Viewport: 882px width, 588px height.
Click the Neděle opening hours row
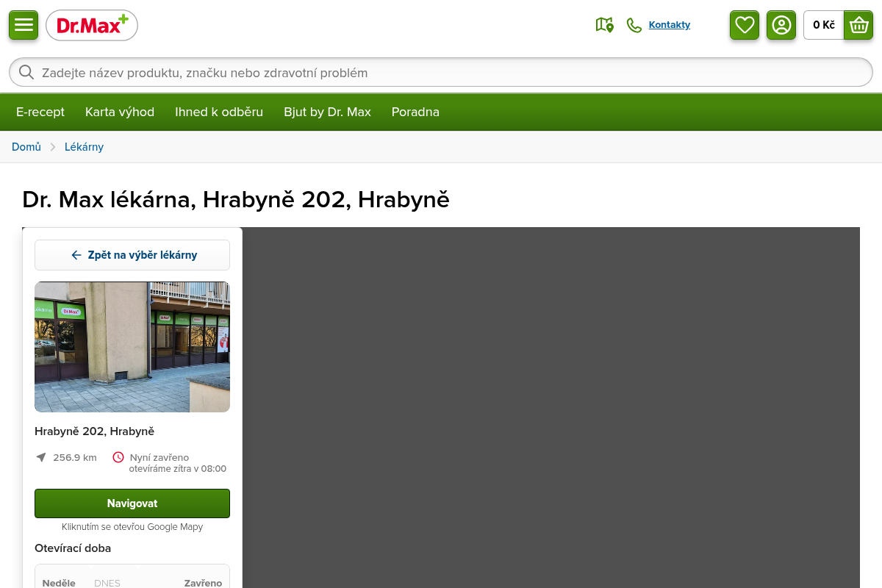point(132,583)
